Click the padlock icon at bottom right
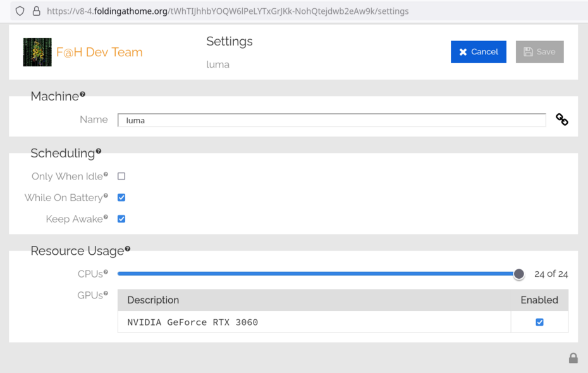This screenshot has width=588, height=373. coord(573,358)
